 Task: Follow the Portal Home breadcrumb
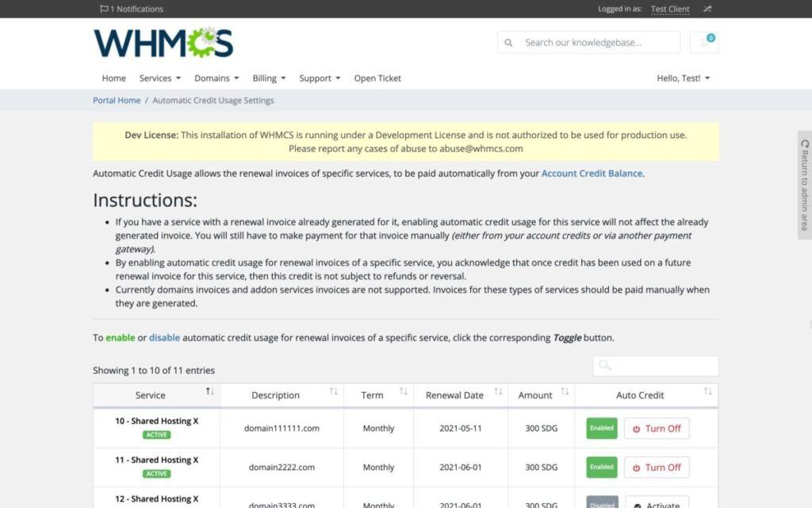pos(117,101)
